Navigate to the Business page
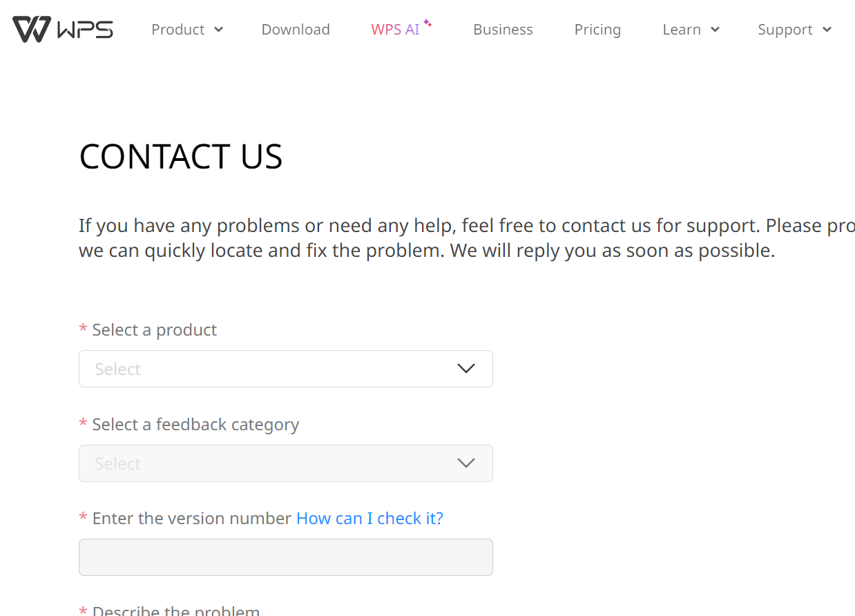This screenshot has height=616, width=855. pyautogui.click(x=503, y=30)
